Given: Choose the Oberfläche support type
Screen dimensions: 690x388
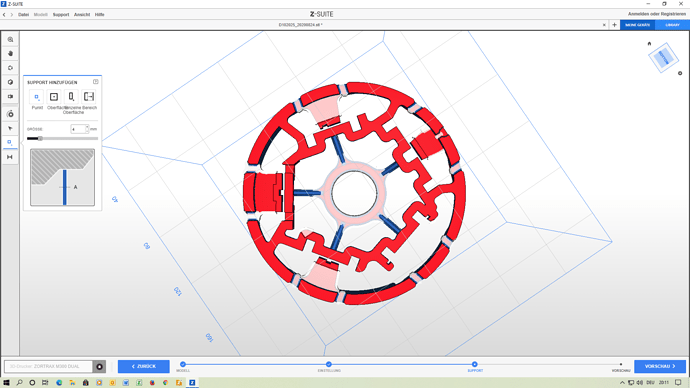Looking at the screenshot, I should coord(54,97).
